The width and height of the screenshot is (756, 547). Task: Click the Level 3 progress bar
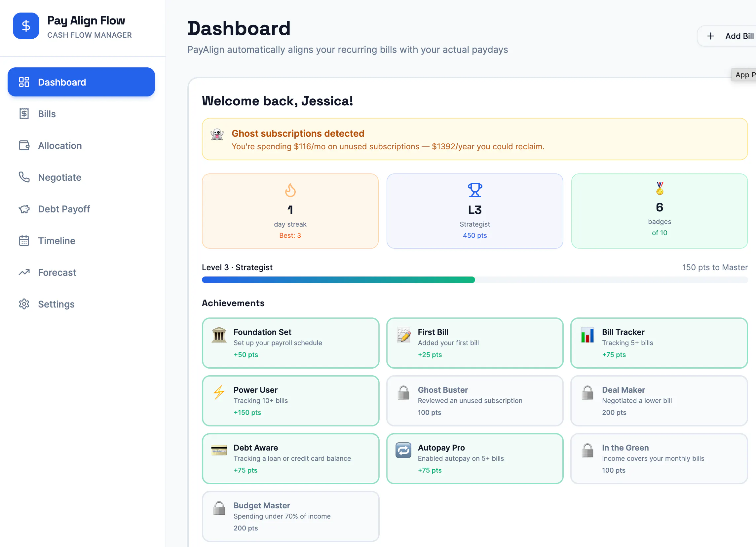tap(475, 280)
